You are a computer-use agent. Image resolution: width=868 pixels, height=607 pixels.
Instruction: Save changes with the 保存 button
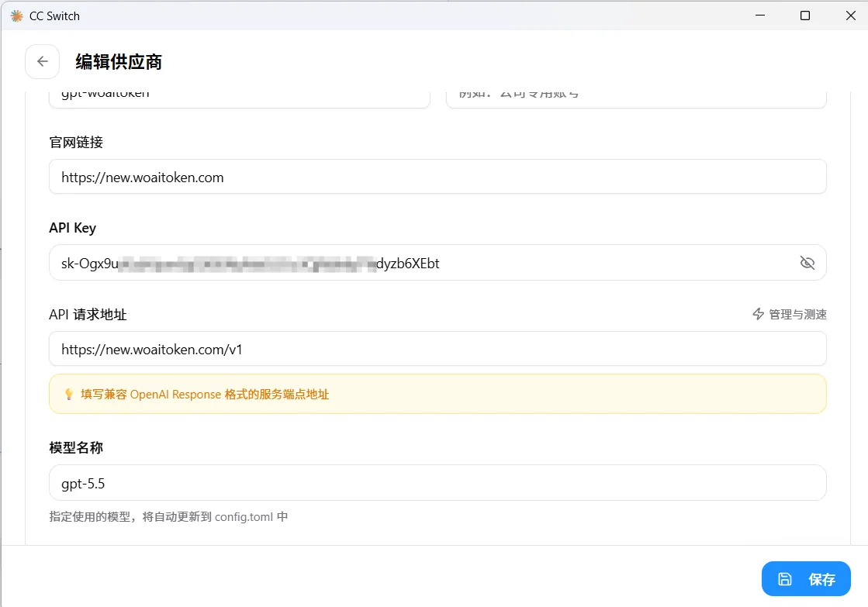tap(806, 579)
